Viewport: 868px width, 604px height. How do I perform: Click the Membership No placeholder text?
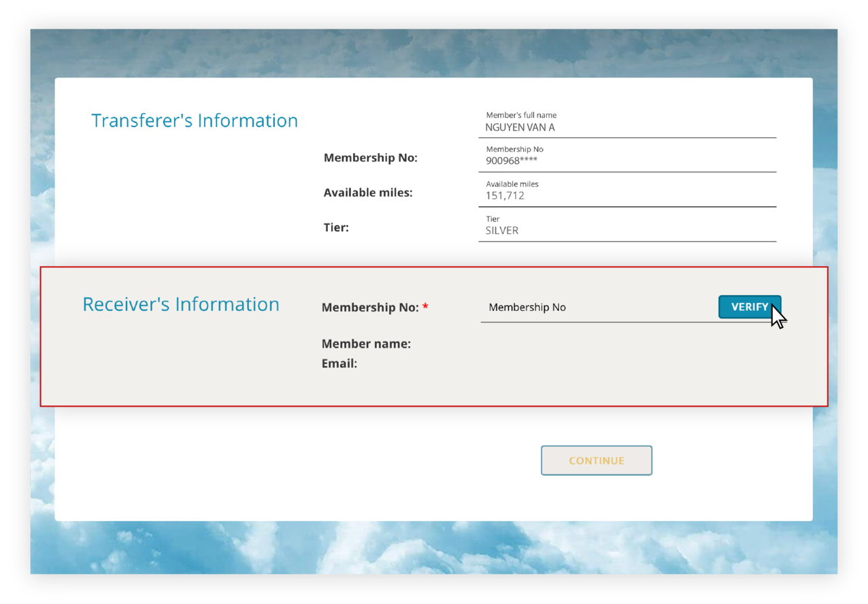coord(527,307)
